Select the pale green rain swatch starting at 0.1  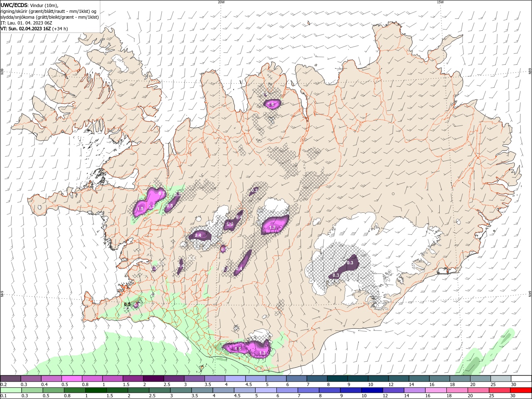pyautogui.click(x=10, y=390)
